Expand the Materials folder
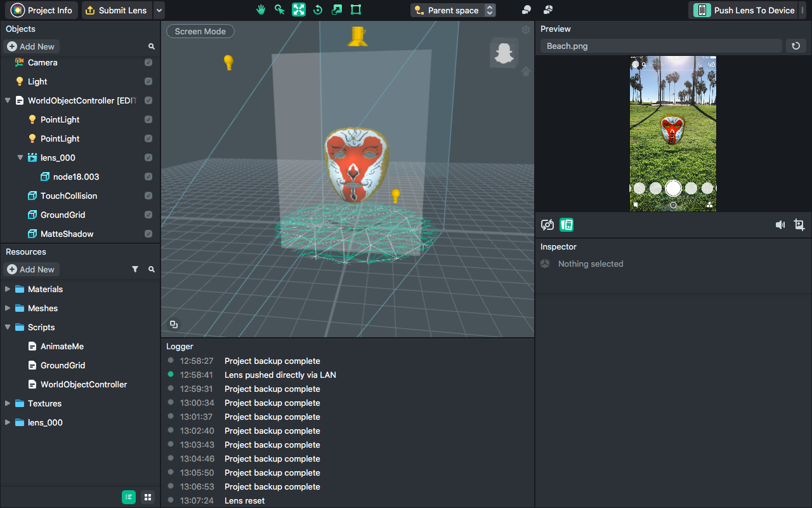This screenshot has height=508, width=812. (8, 289)
